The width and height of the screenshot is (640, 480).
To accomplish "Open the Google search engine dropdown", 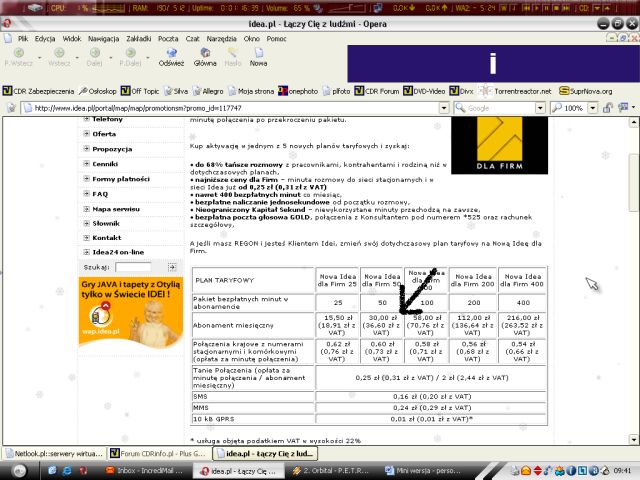I will (x=540, y=108).
